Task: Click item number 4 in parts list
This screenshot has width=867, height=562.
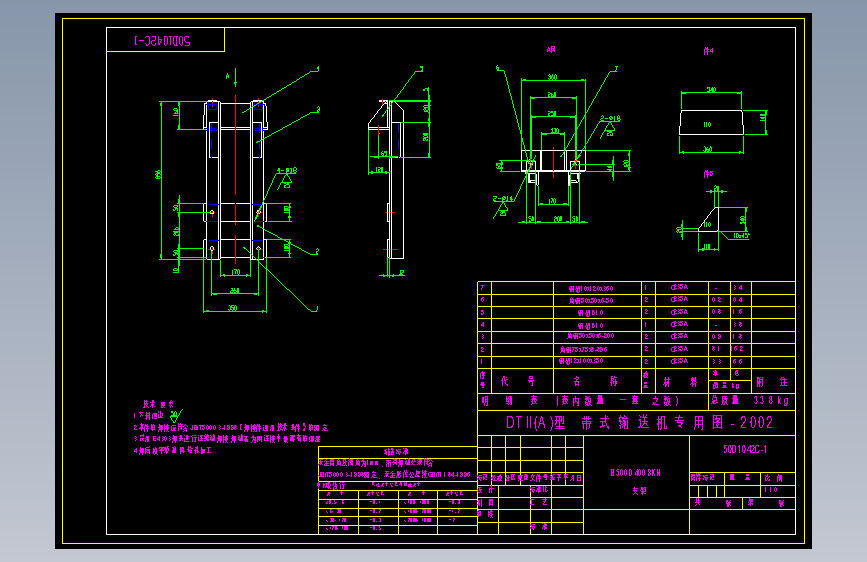Action: pyautogui.click(x=482, y=325)
